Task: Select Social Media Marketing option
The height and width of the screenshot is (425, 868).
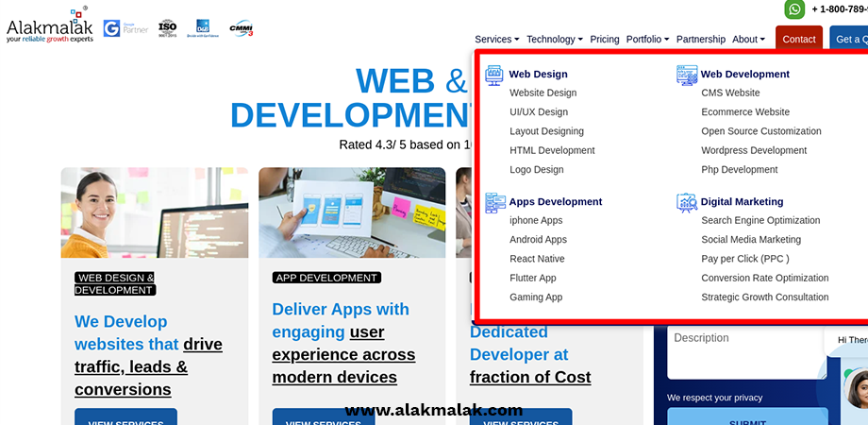Action: click(x=751, y=239)
